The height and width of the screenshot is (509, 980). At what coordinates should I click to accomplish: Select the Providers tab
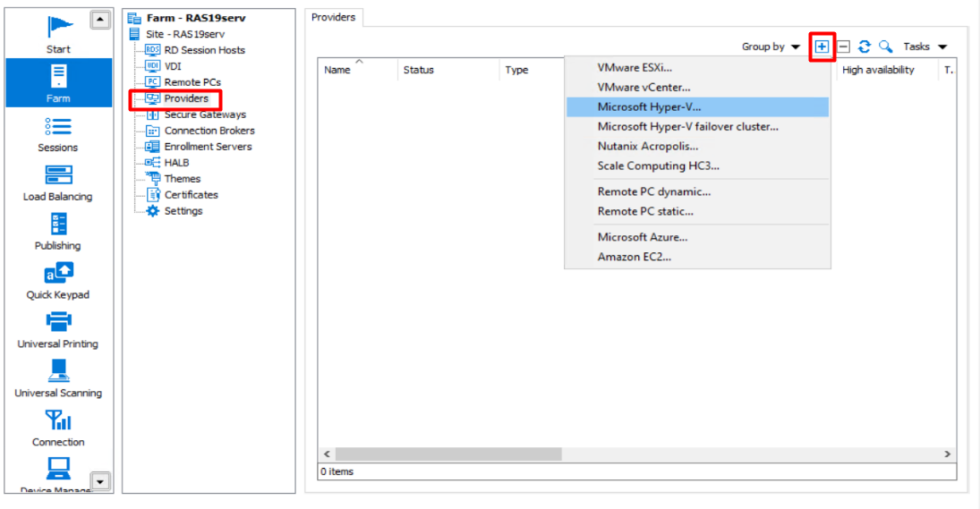coord(333,17)
